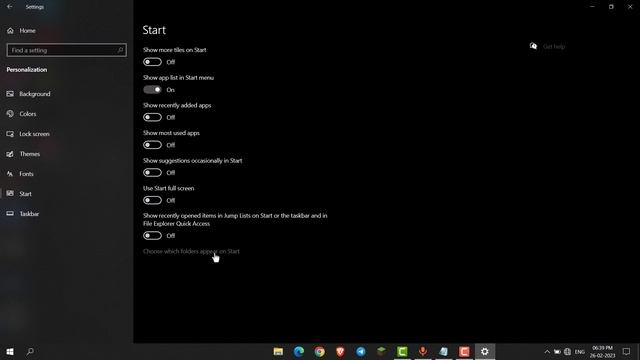Open taskbar Search

[x=30, y=351]
